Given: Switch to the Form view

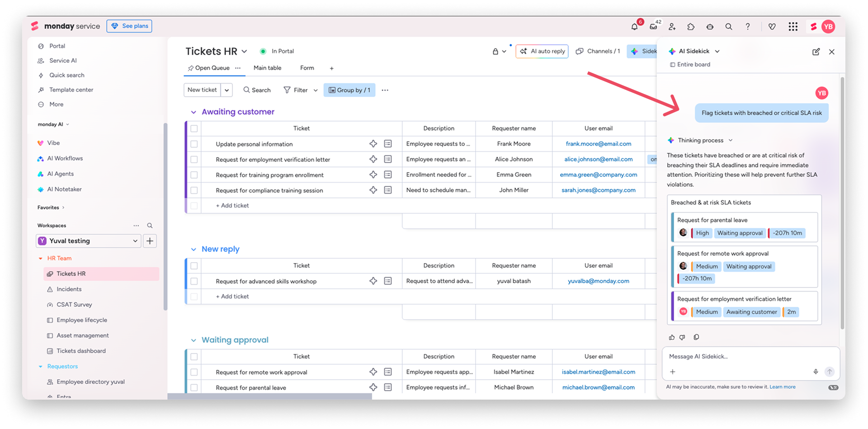Looking at the screenshot, I should [x=307, y=68].
